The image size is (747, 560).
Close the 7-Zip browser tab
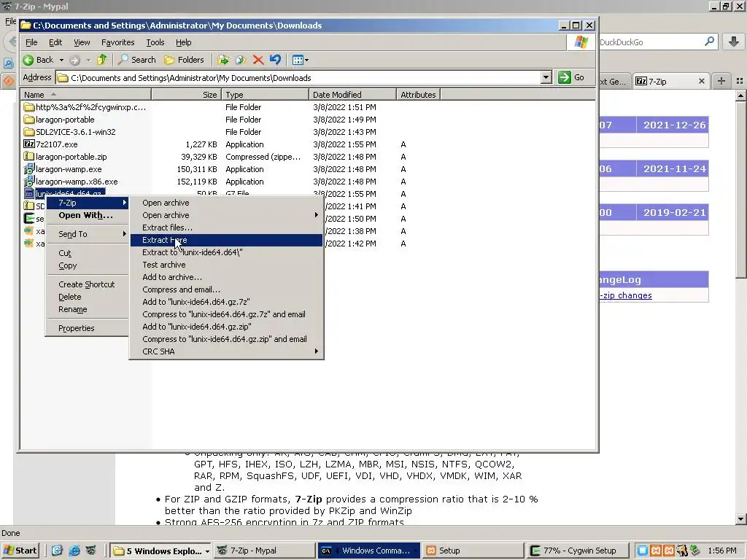[x=701, y=82]
